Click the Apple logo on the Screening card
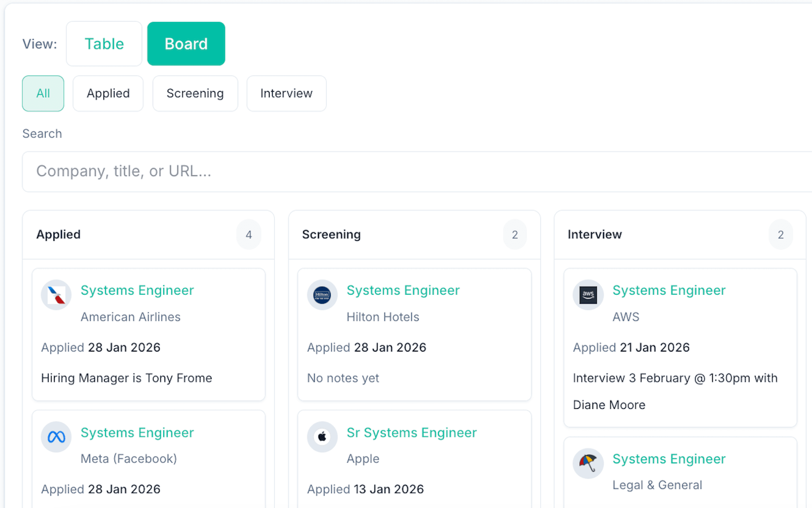812x508 pixels. coord(322,437)
